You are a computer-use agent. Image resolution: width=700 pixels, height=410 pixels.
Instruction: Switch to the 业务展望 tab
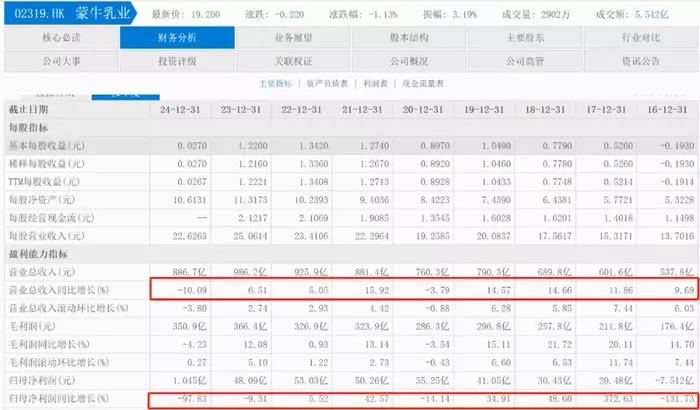tap(293, 38)
